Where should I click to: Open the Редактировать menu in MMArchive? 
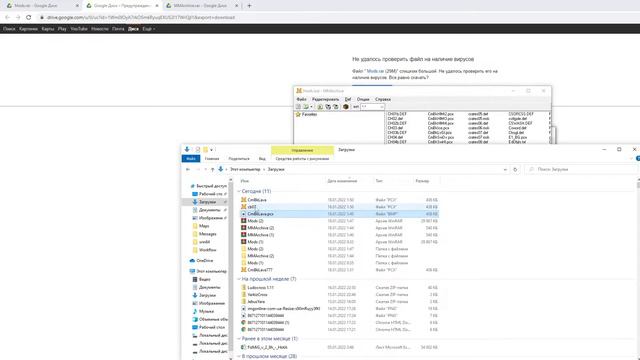pos(325,99)
